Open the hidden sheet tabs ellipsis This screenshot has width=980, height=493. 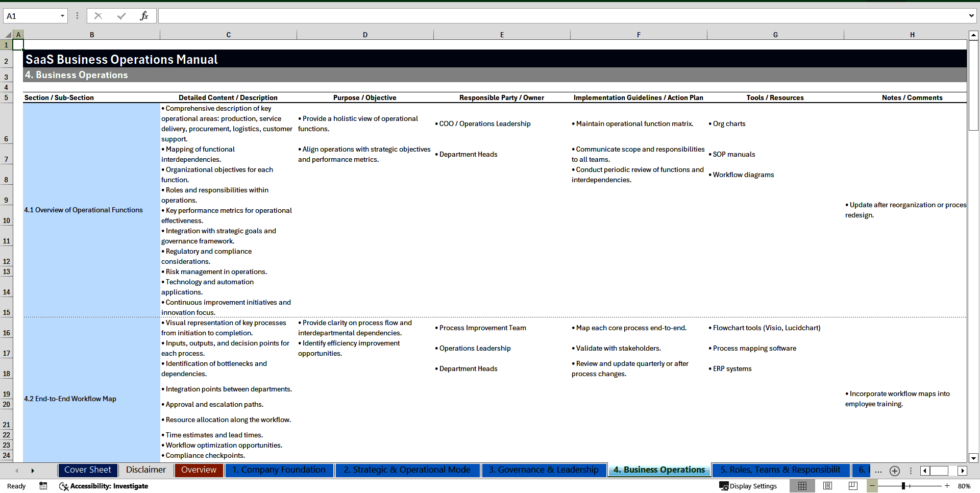[x=878, y=471]
